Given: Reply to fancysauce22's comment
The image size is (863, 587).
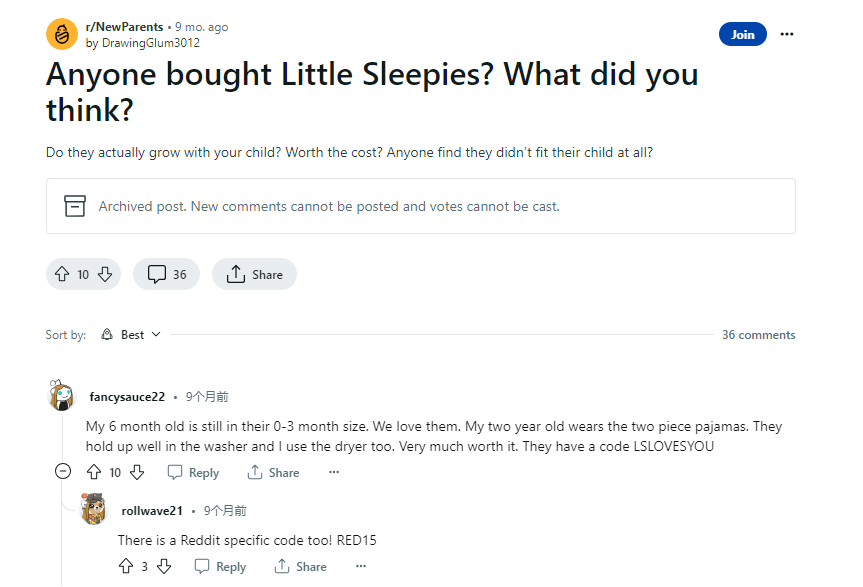Looking at the screenshot, I should click(x=193, y=473).
